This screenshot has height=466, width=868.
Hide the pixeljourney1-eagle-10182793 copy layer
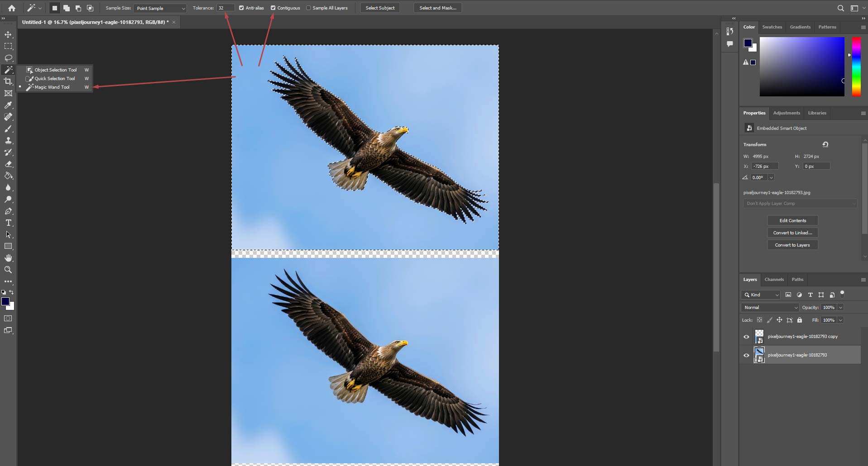746,337
